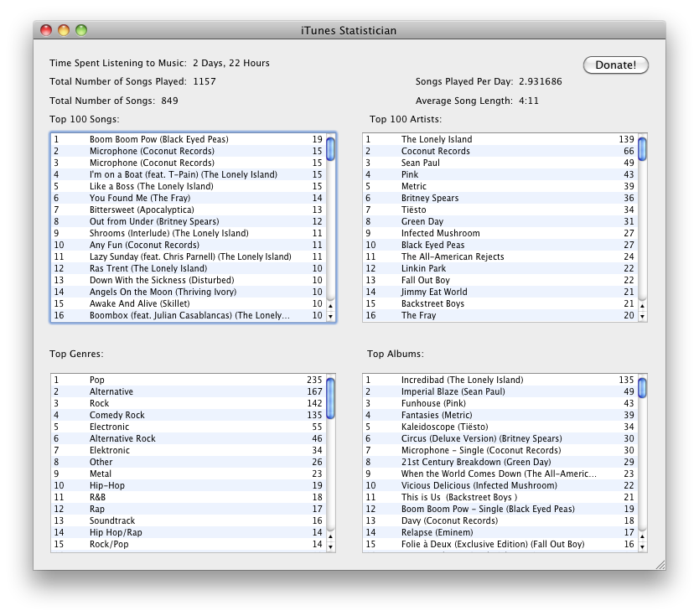Viewport: 699px width, 616px height.
Task: Click the Songs Played Per Day value 2.931686
Action: [541, 81]
